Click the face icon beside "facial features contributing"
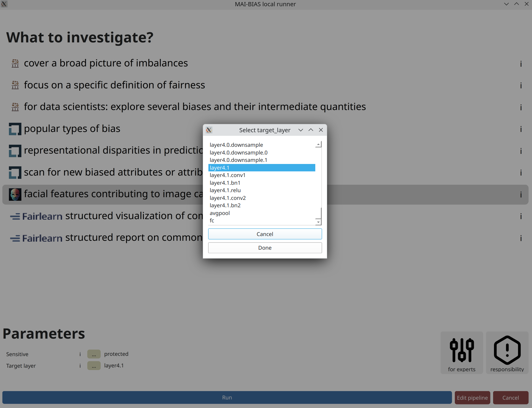 pos(15,194)
